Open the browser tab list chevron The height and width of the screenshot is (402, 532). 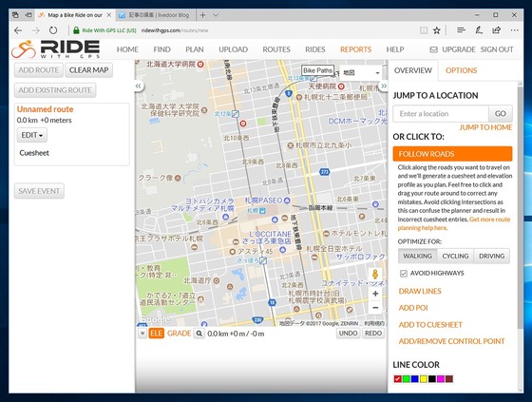pyautogui.click(x=216, y=15)
